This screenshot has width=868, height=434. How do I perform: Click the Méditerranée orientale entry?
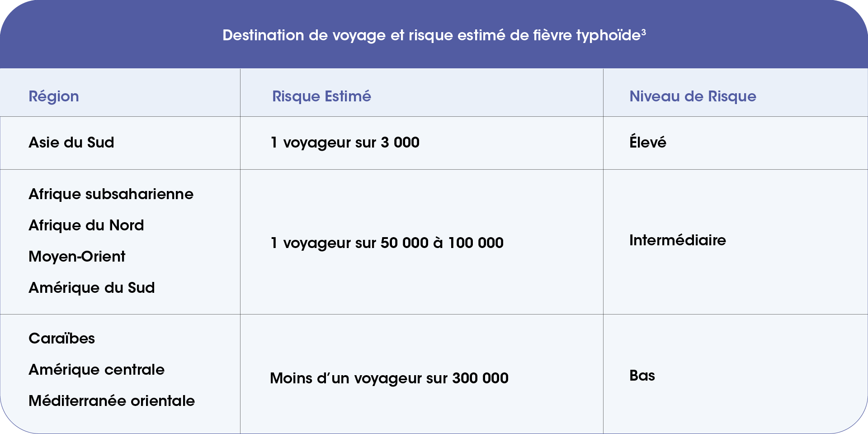(x=112, y=401)
